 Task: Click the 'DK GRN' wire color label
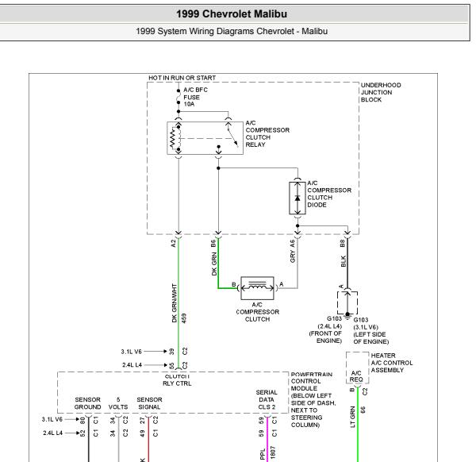point(214,264)
